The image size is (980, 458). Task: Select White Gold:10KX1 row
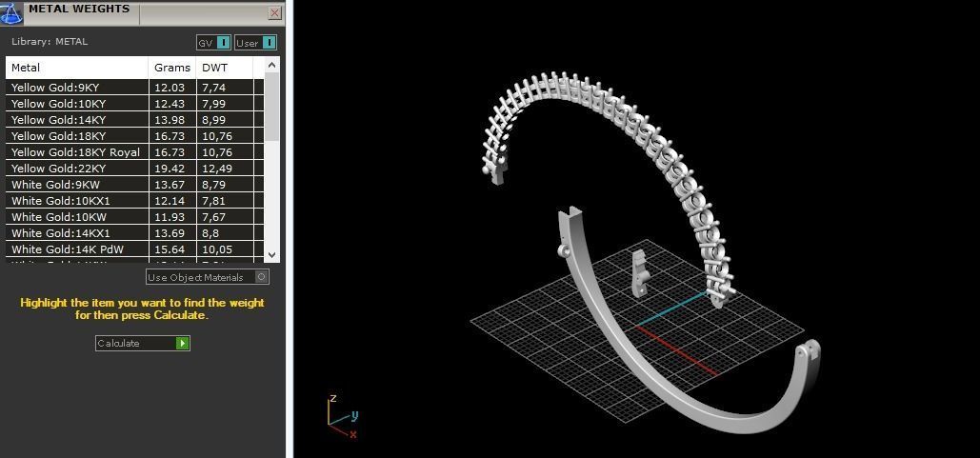point(135,201)
